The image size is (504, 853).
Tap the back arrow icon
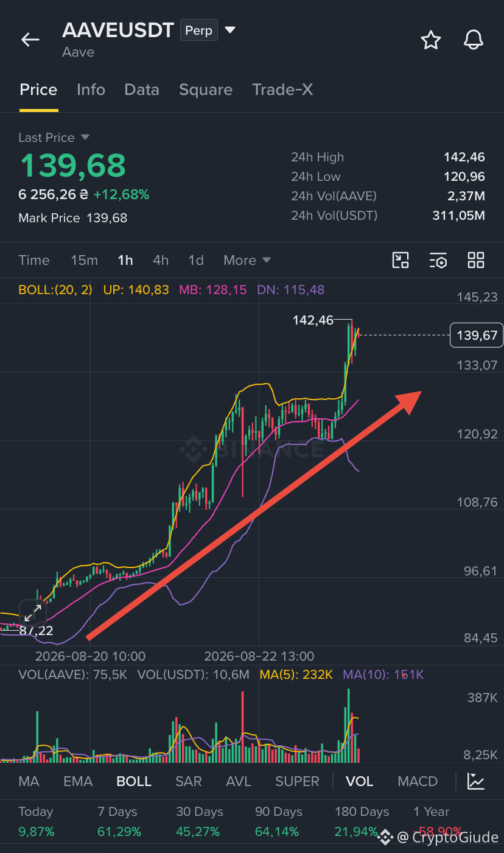coord(30,40)
